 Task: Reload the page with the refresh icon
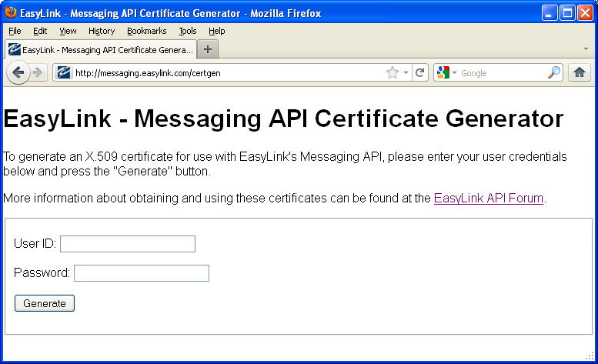coord(420,72)
